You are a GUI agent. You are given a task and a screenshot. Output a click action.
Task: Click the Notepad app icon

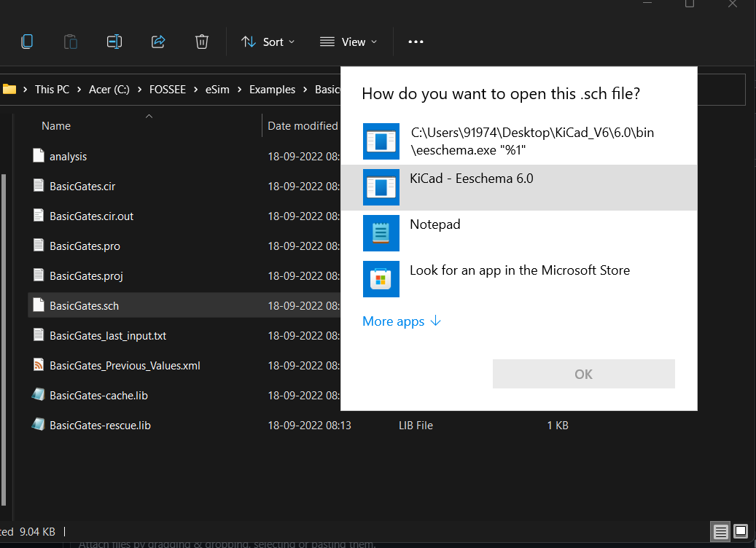(x=381, y=233)
